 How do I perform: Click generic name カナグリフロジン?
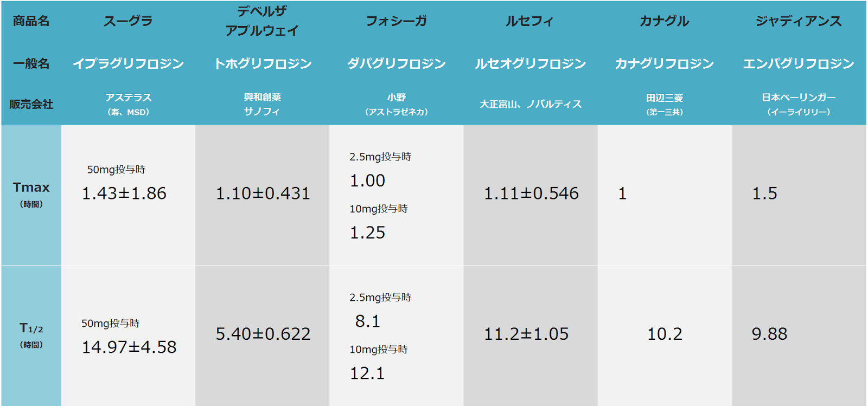[x=664, y=63]
